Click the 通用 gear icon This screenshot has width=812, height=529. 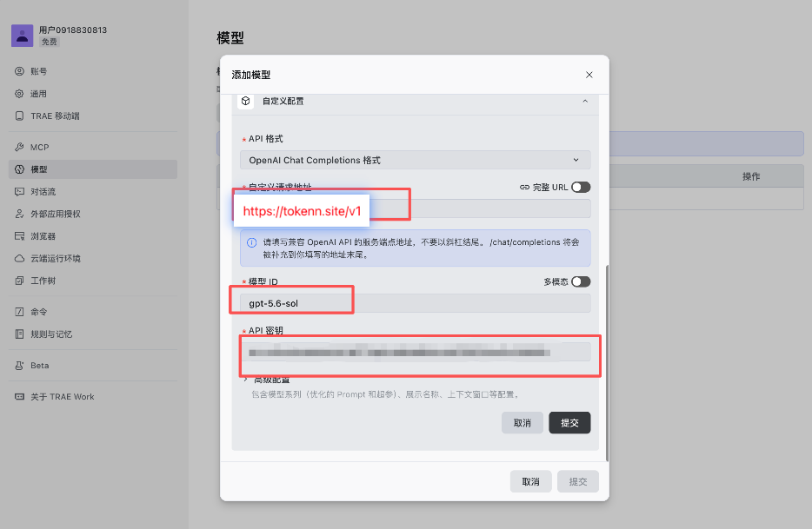[x=19, y=94]
